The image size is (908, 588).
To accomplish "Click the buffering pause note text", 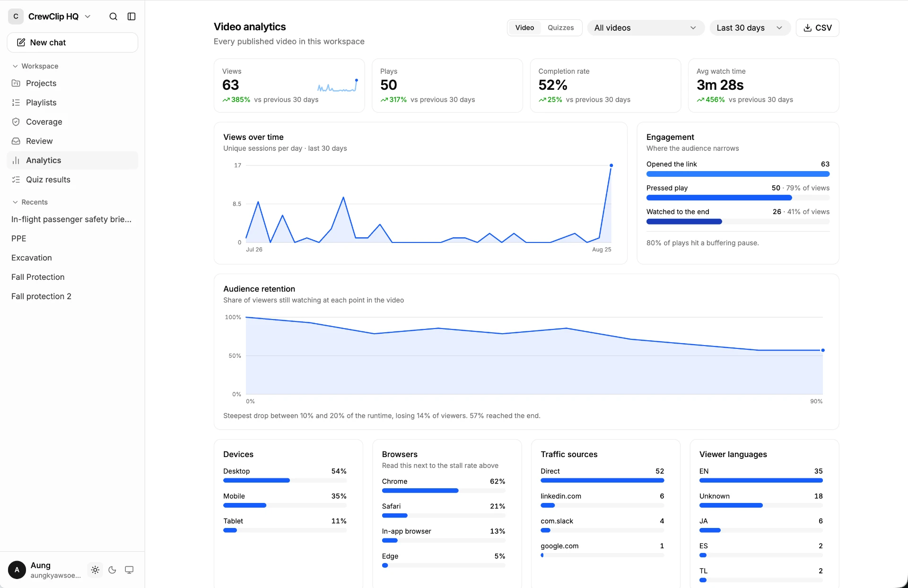I will pyautogui.click(x=702, y=243).
